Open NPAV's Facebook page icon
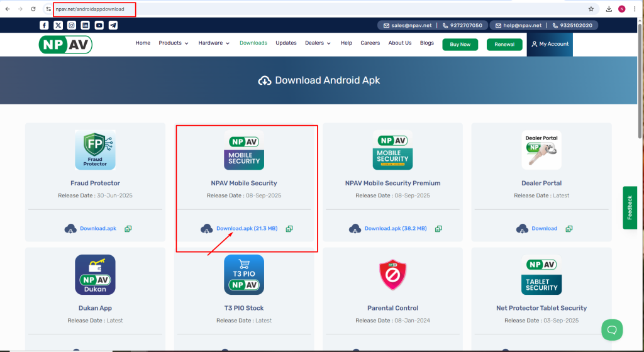The width and height of the screenshot is (644, 352). (44, 25)
